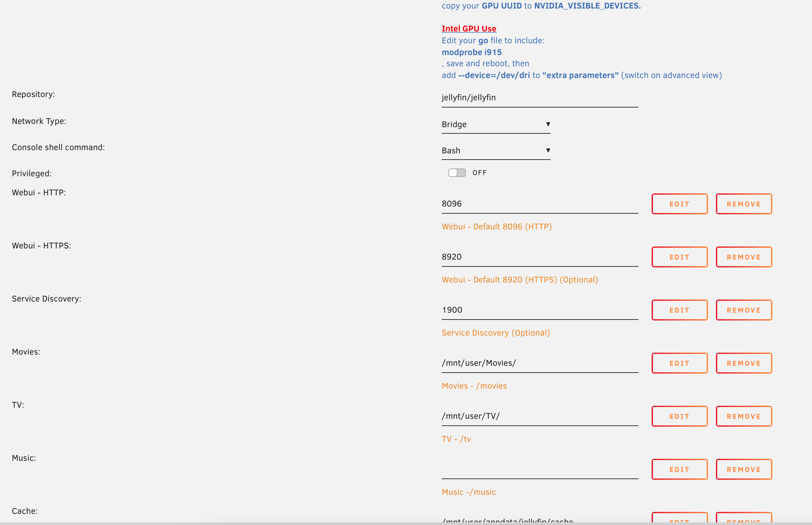
Task: Remove the Movies path mapping
Action: coord(744,363)
